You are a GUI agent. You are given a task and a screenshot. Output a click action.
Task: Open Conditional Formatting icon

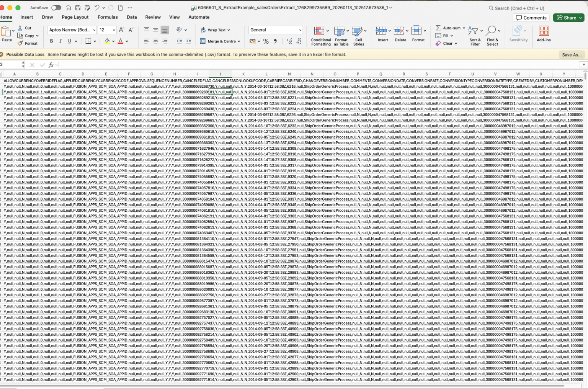click(318, 31)
